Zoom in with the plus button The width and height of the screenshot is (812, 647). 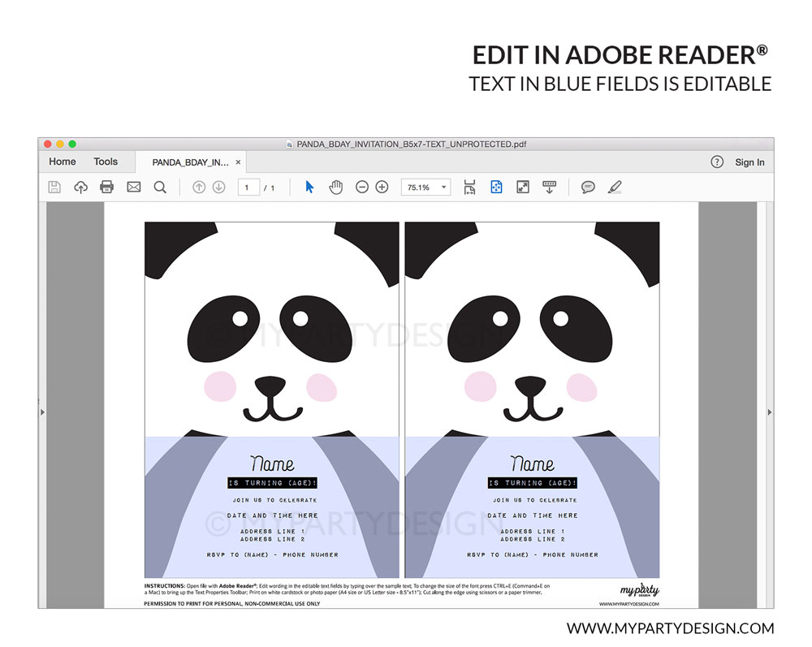click(382, 188)
